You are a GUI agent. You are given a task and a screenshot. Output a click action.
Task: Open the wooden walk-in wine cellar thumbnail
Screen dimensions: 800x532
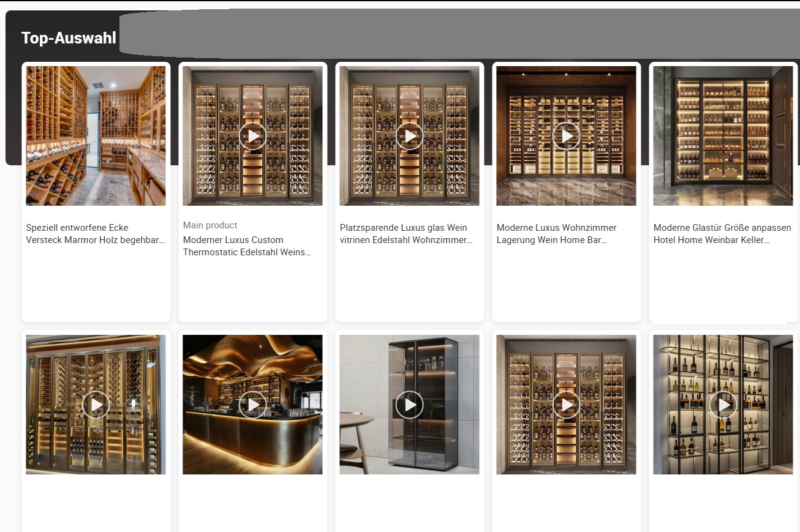96,136
